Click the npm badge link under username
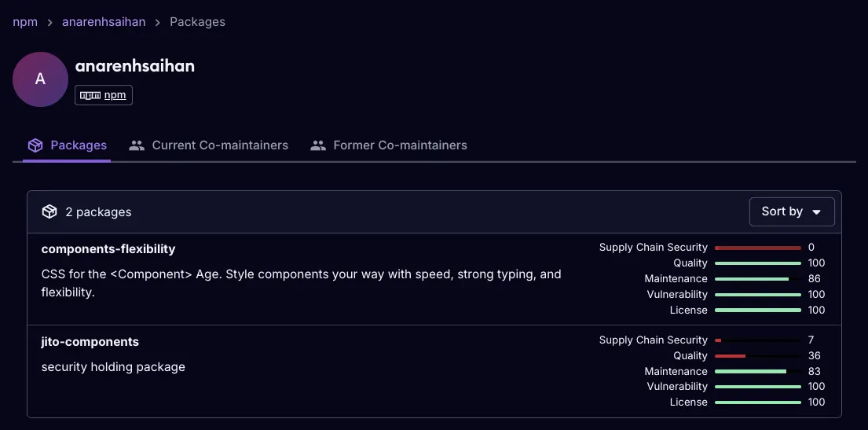The image size is (868, 430). tap(115, 96)
